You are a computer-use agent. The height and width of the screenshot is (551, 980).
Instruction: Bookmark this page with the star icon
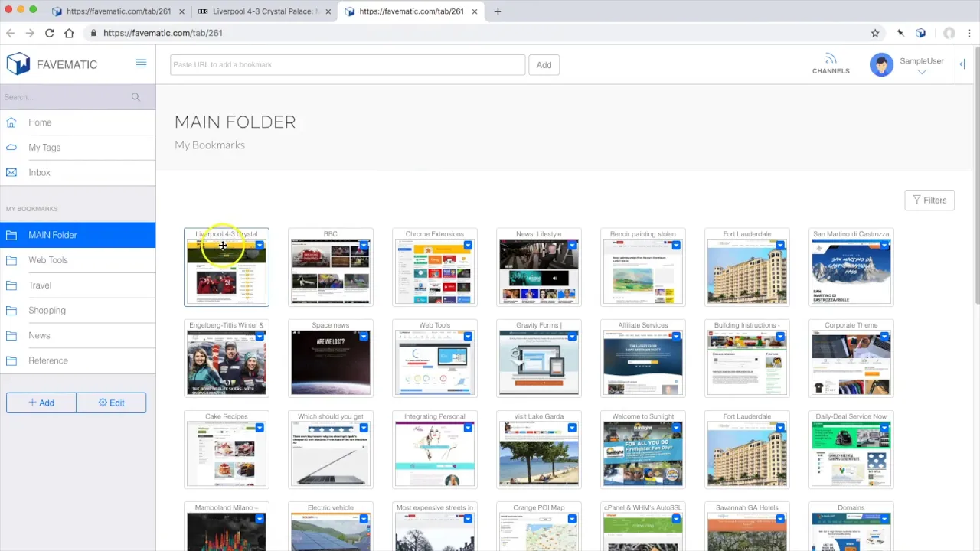click(875, 33)
